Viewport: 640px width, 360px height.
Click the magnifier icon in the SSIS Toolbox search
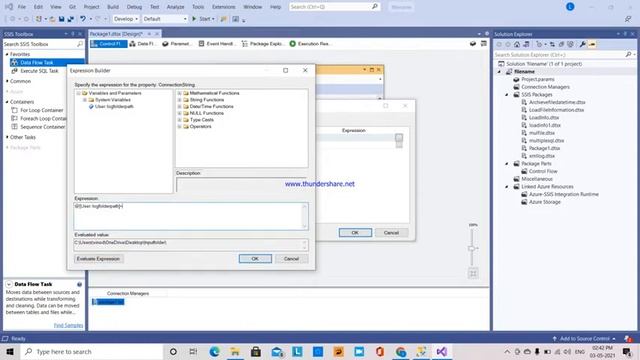click(x=80, y=44)
